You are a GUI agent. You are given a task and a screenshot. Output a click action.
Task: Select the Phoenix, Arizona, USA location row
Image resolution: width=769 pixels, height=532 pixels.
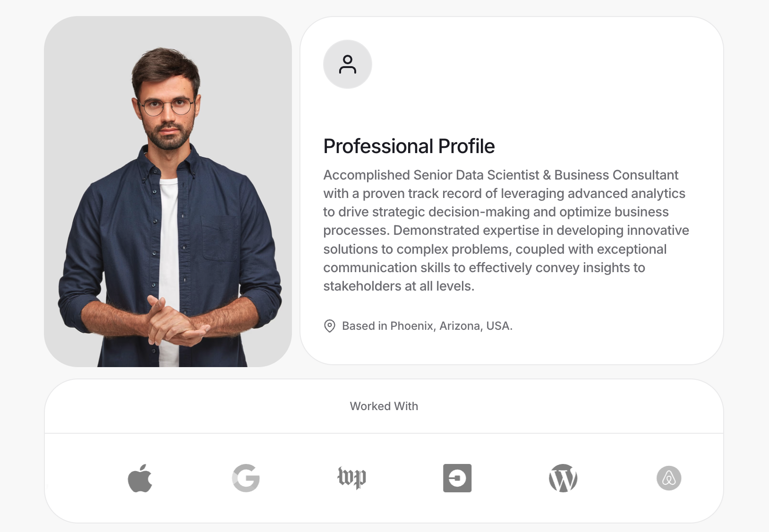(418, 326)
